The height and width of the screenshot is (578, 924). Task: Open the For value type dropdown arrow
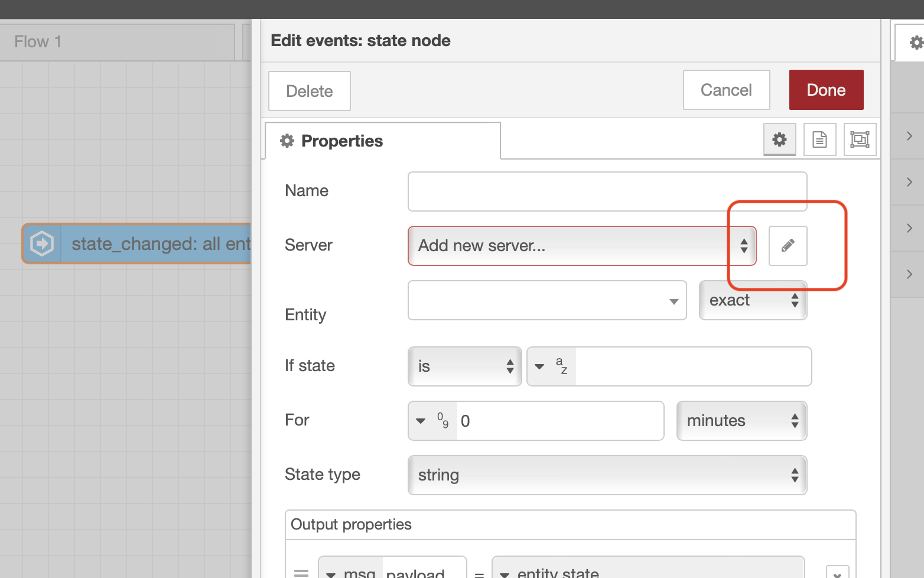point(421,421)
